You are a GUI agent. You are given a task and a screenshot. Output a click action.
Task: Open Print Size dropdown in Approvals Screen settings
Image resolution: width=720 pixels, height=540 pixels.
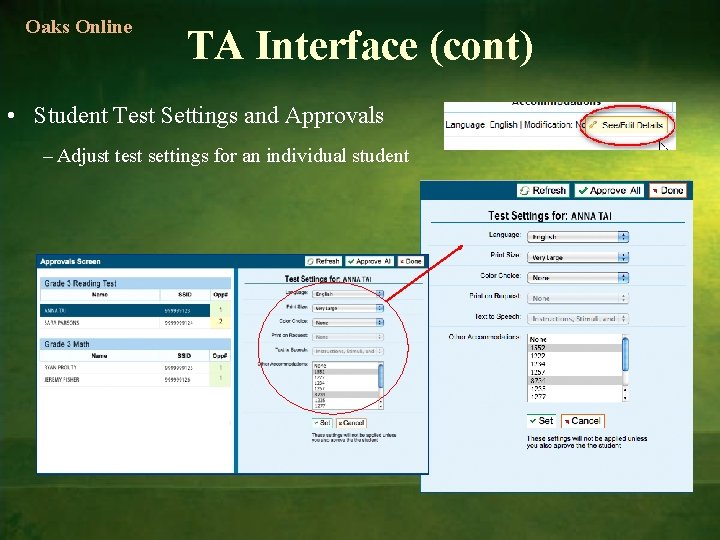tap(348, 308)
